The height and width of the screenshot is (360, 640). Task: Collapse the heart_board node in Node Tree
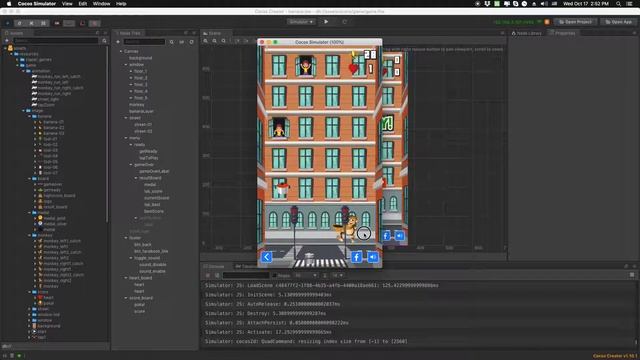(x=126, y=278)
